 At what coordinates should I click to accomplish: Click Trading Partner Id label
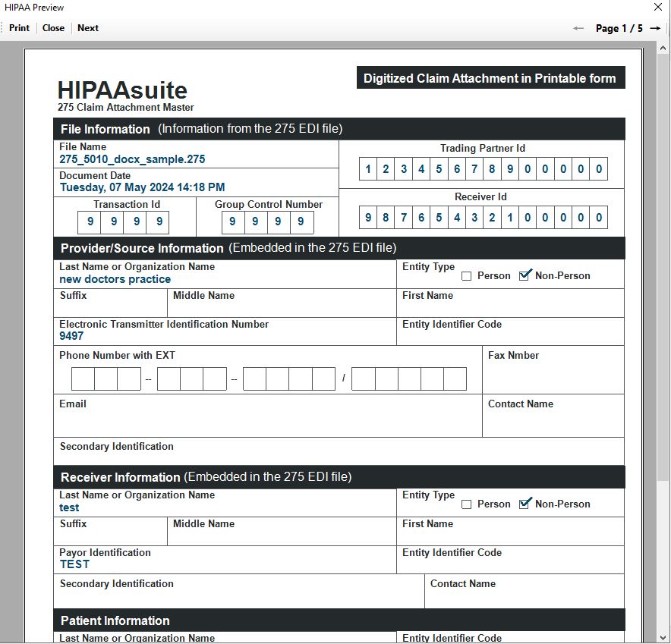tap(482, 149)
